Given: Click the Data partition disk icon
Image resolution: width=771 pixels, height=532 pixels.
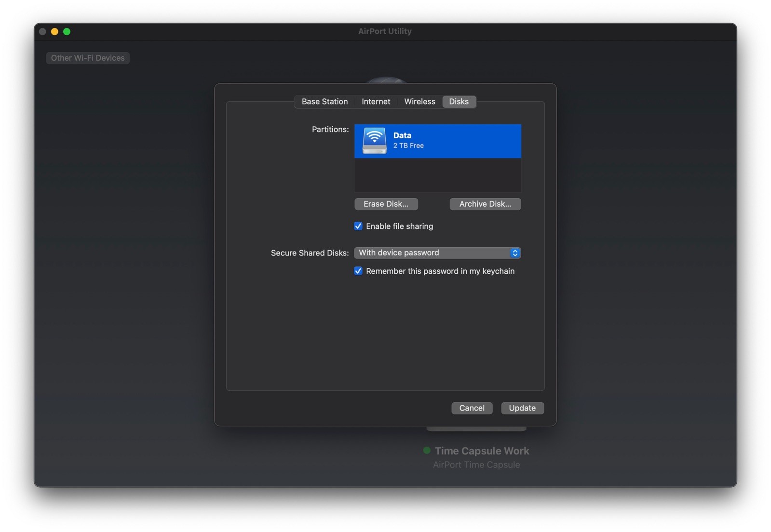Looking at the screenshot, I should (x=374, y=141).
